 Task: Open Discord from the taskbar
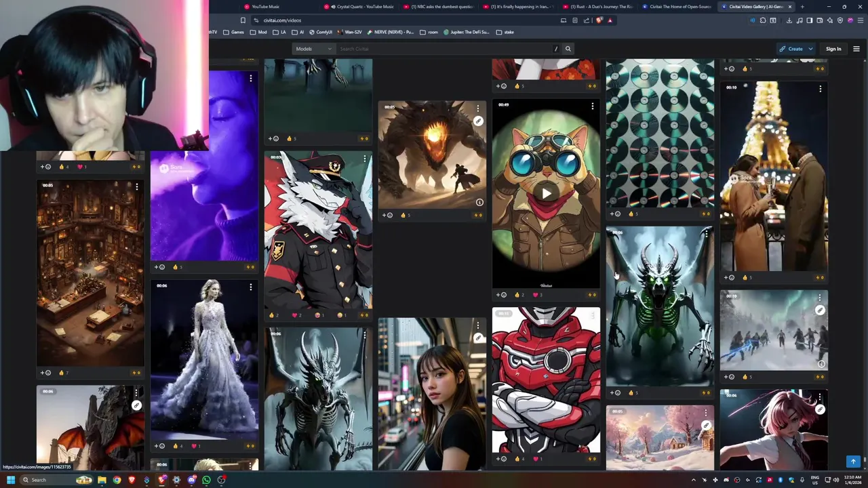pyautogui.click(x=191, y=480)
